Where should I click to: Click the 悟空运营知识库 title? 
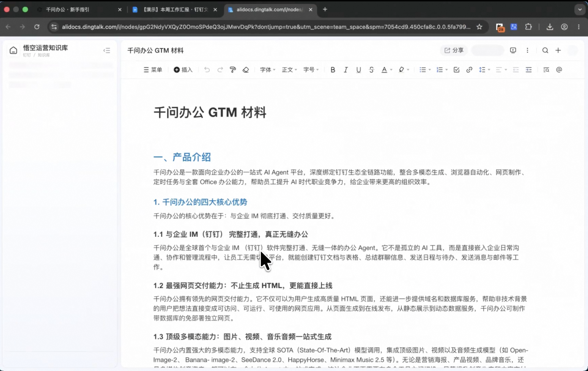pyautogui.click(x=45, y=48)
